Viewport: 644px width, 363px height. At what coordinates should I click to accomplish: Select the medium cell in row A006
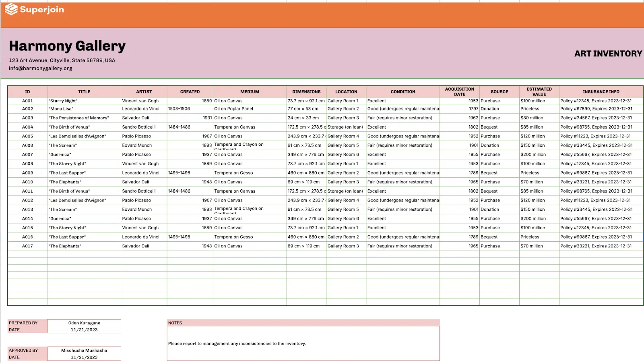pos(250,145)
